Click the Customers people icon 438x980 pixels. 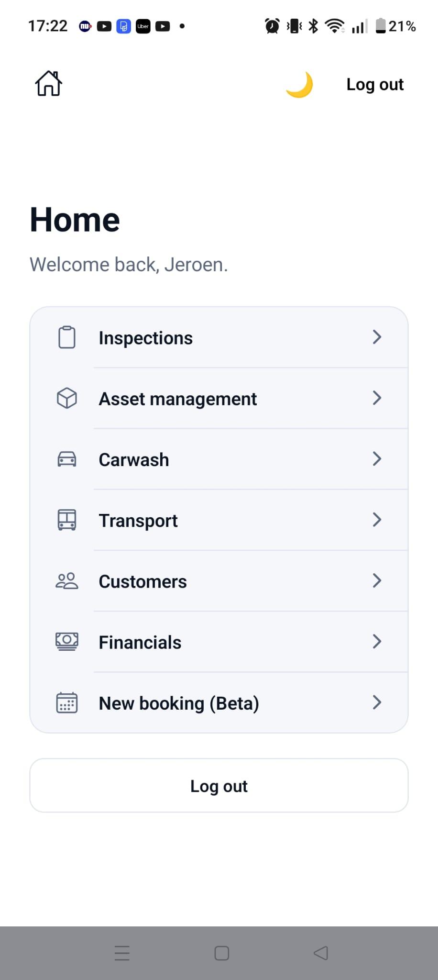pos(67,581)
